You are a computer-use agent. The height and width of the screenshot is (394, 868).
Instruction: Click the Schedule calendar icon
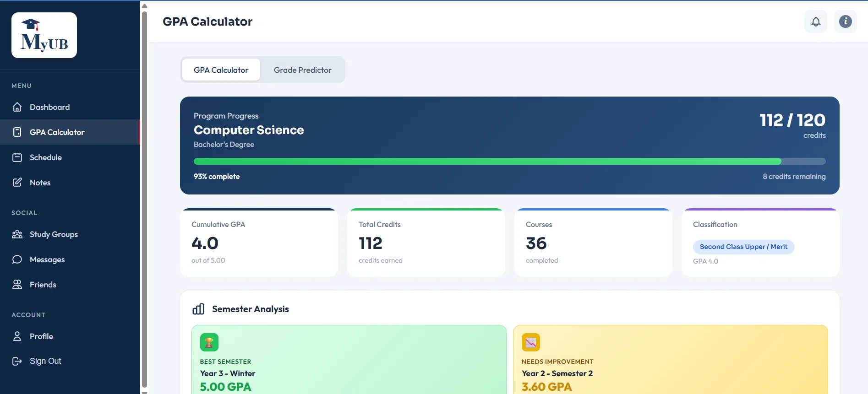point(17,157)
